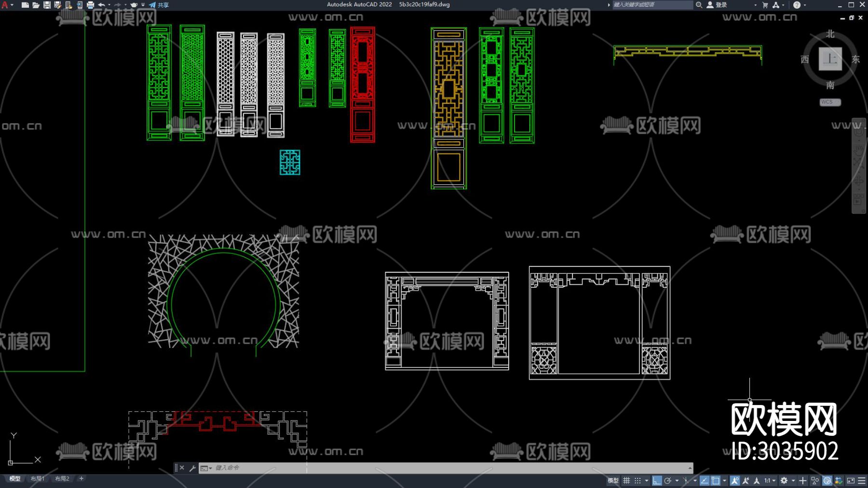Image resolution: width=868 pixels, height=488 pixels.
Task: Toggle the hardware acceleration circle icon
Action: pyautogui.click(x=827, y=481)
